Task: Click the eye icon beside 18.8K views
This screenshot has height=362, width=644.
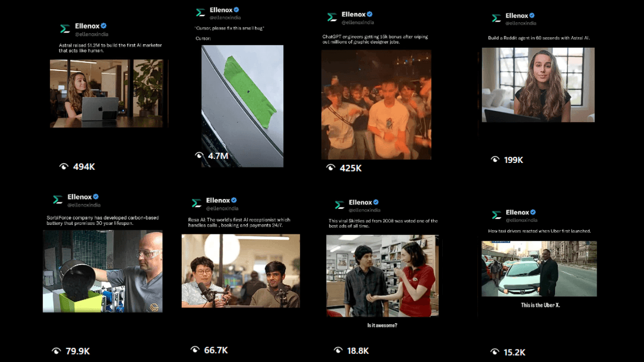Action: [x=338, y=350]
